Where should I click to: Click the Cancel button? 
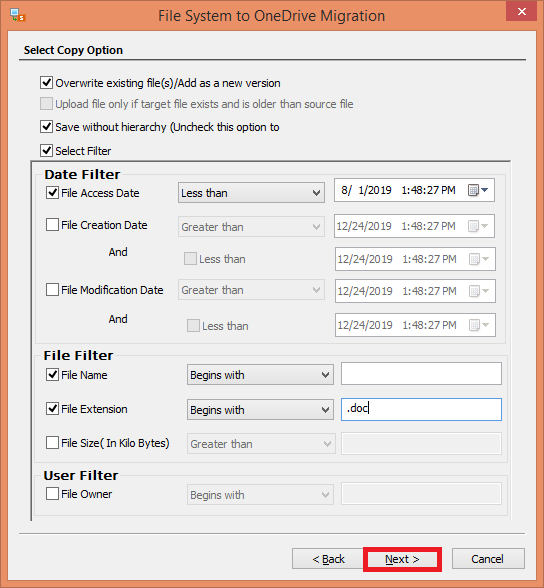click(488, 559)
